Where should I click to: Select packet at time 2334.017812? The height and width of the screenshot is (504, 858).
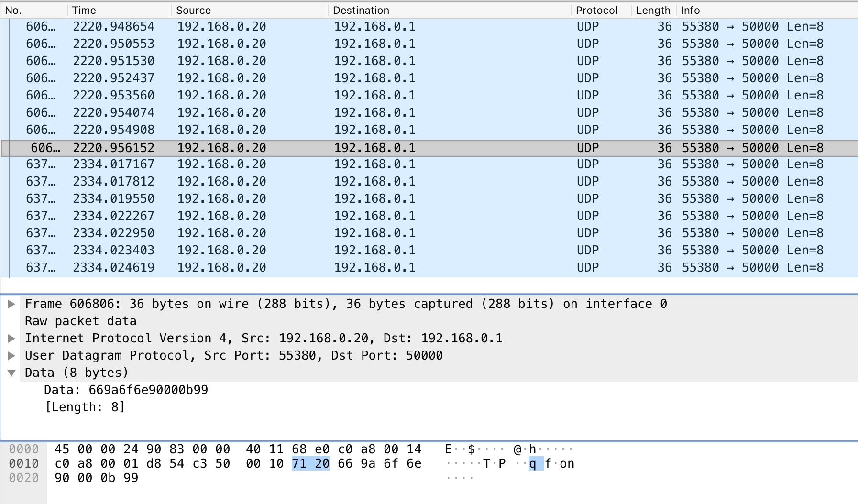coord(429,182)
